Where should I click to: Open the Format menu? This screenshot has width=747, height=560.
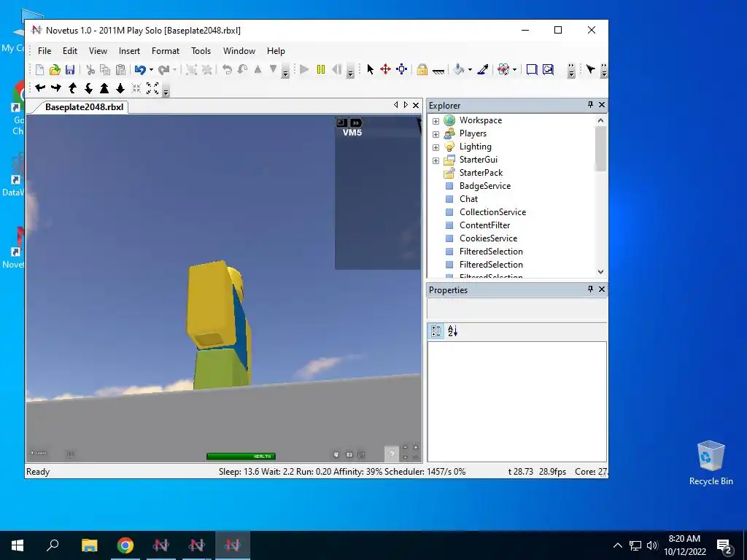pos(166,51)
